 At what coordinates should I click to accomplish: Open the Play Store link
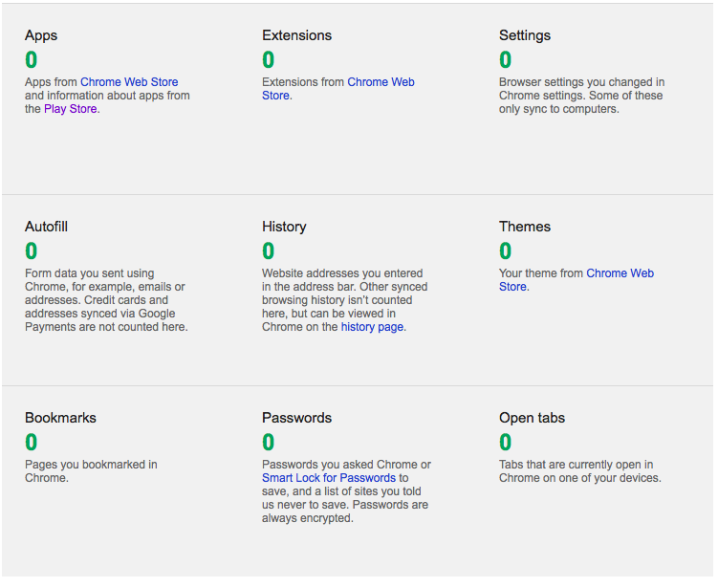click(71, 109)
